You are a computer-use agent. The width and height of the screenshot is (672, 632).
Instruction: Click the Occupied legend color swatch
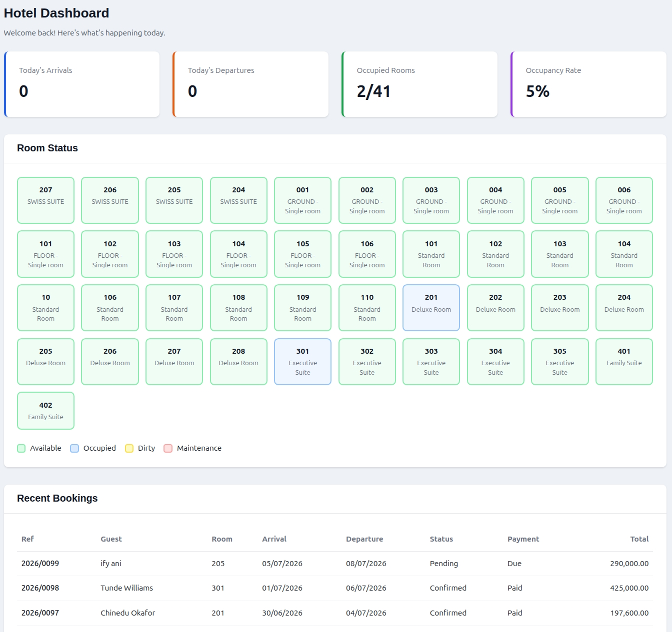74,448
